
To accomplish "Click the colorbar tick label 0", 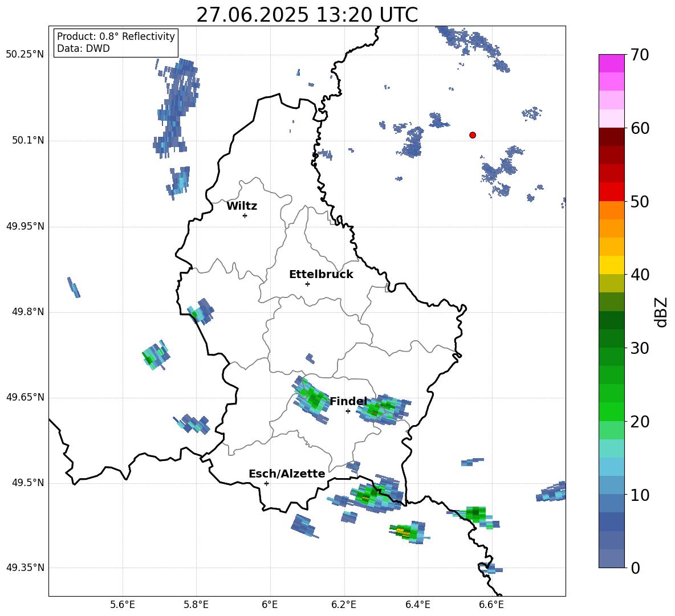I will 635,568.
